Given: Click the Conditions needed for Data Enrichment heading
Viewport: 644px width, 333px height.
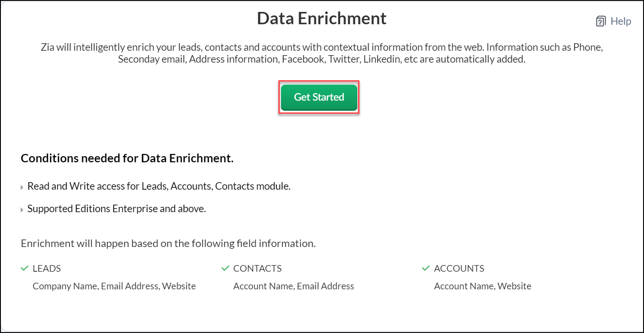Looking at the screenshot, I should click(x=127, y=158).
